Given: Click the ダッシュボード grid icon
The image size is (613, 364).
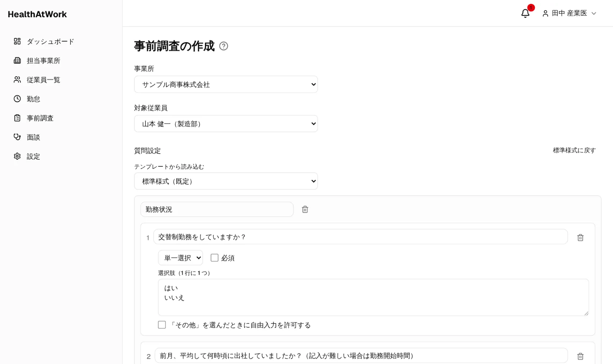Looking at the screenshot, I should pos(17,41).
